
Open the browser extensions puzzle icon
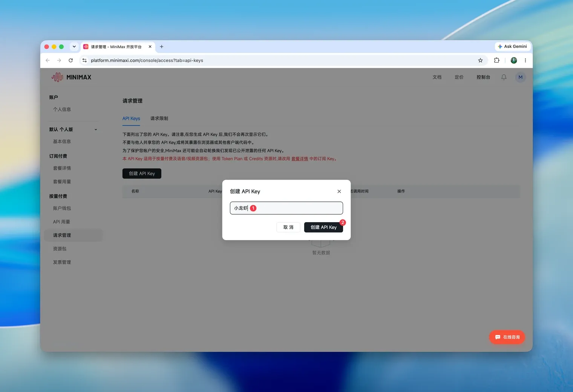[496, 60]
